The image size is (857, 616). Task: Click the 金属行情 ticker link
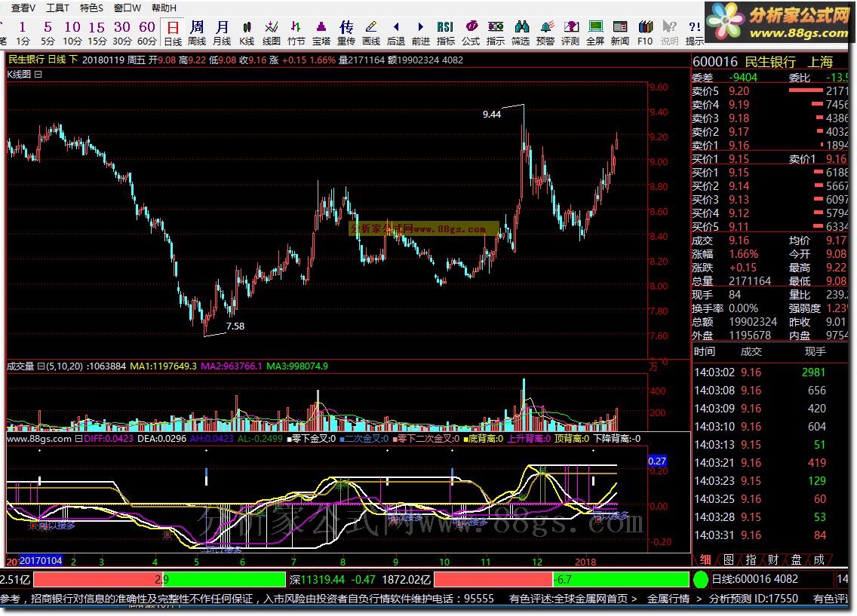click(x=668, y=599)
